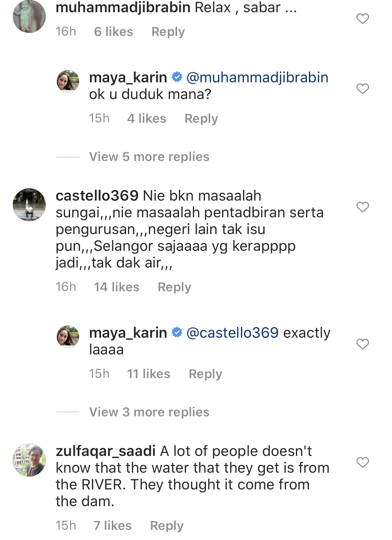Screen dimensions: 392x540
Task: Open zulfaqar_saadi username link
Action: 106,451
